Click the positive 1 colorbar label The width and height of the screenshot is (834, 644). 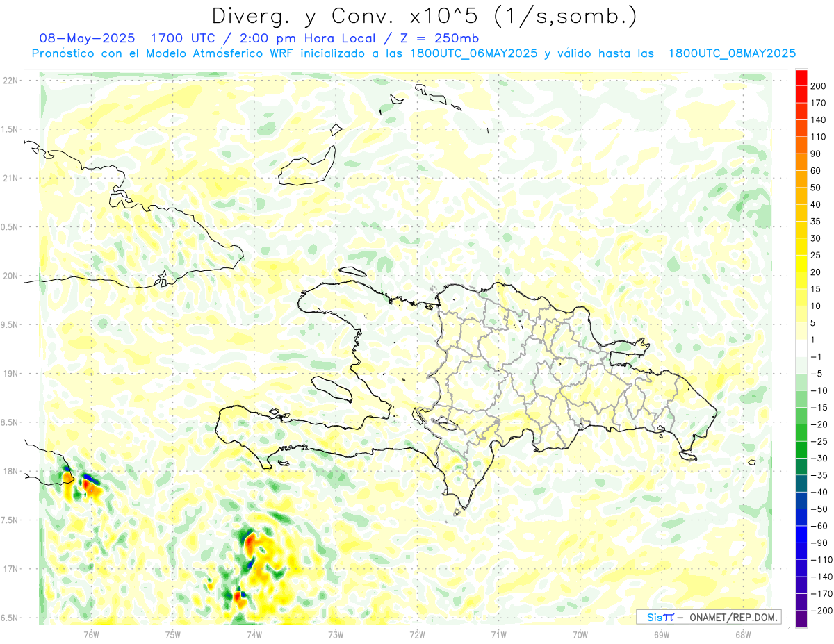tap(814, 340)
